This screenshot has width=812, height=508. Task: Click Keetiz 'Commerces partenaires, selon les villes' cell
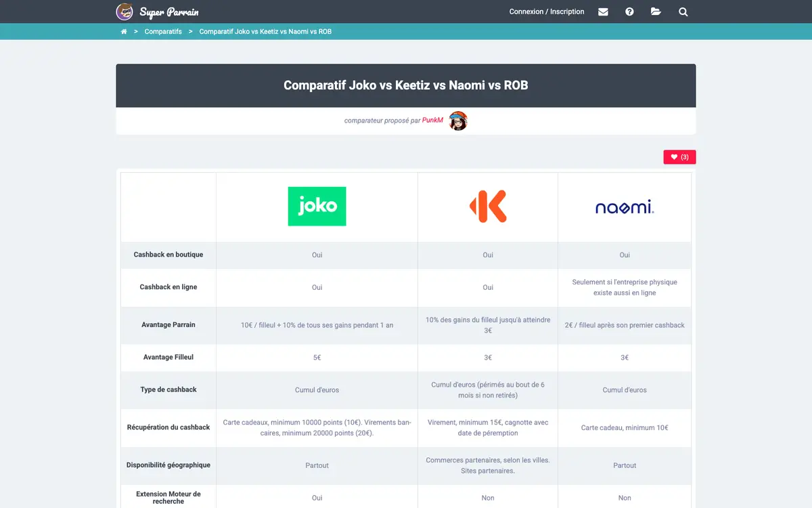488,465
